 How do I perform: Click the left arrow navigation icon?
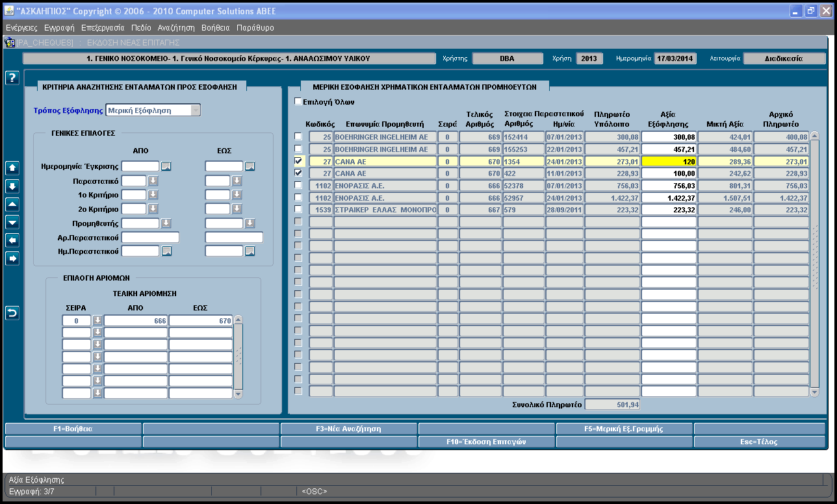click(12, 240)
